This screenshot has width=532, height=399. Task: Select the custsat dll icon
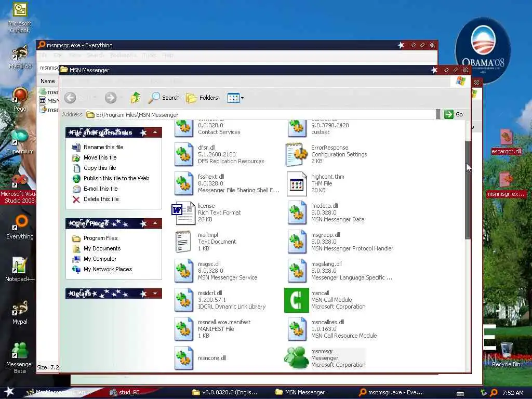tap(297, 129)
